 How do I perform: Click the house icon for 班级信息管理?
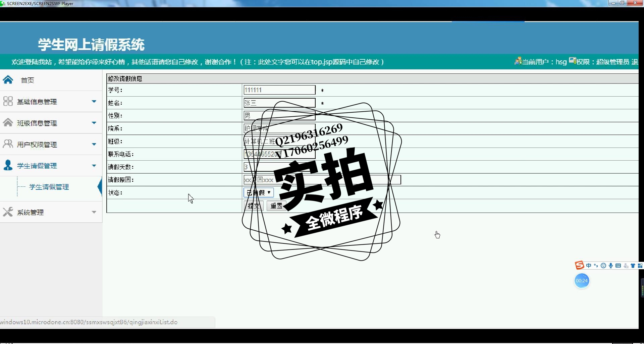tap(8, 123)
